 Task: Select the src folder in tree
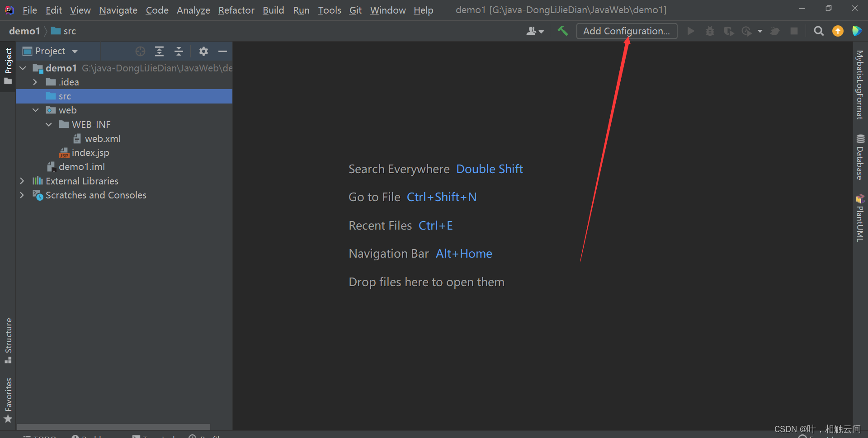coord(124,96)
